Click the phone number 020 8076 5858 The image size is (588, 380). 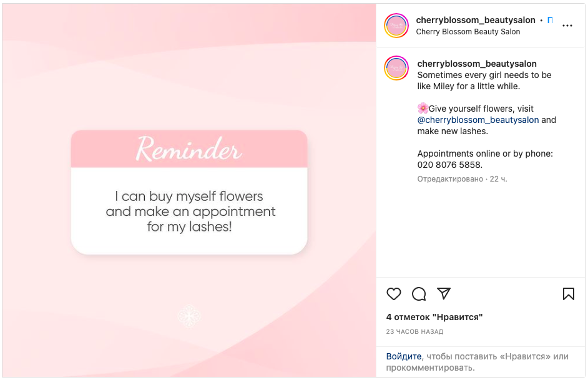click(449, 165)
